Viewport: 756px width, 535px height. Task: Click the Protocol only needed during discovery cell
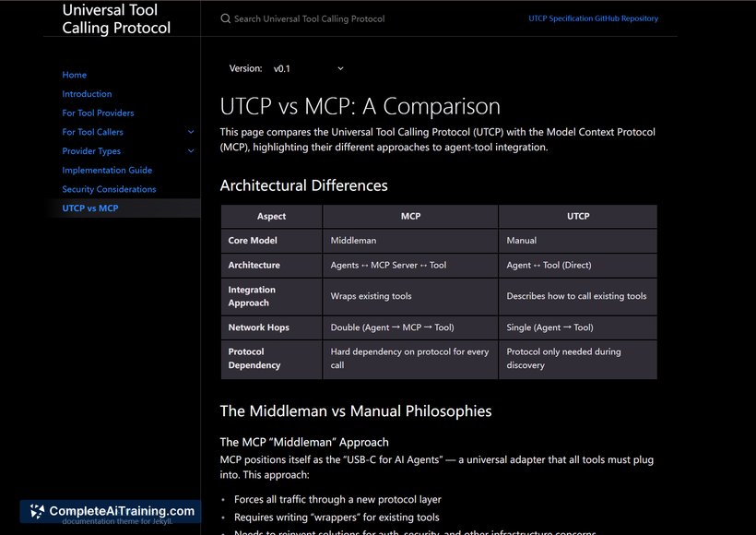pos(578,359)
